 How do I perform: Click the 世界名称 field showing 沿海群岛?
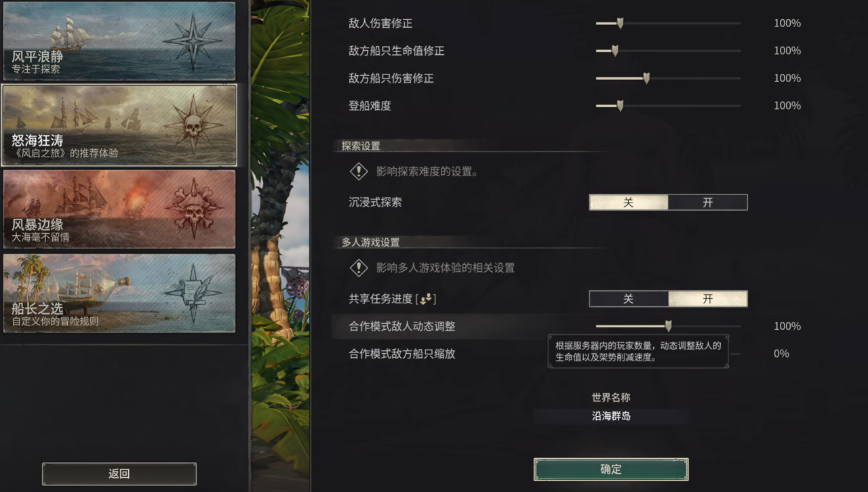(x=611, y=416)
